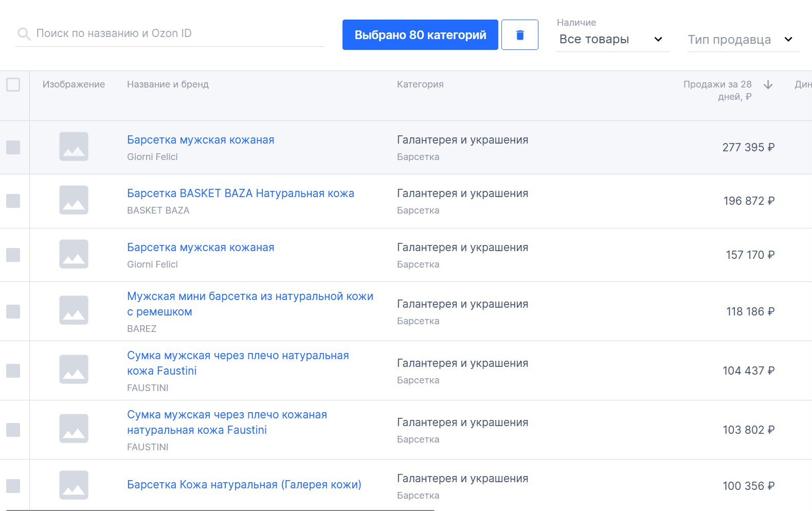Check the row with sales 103 802 ₽
The height and width of the screenshot is (511, 812).
click(x=13, y=430)
